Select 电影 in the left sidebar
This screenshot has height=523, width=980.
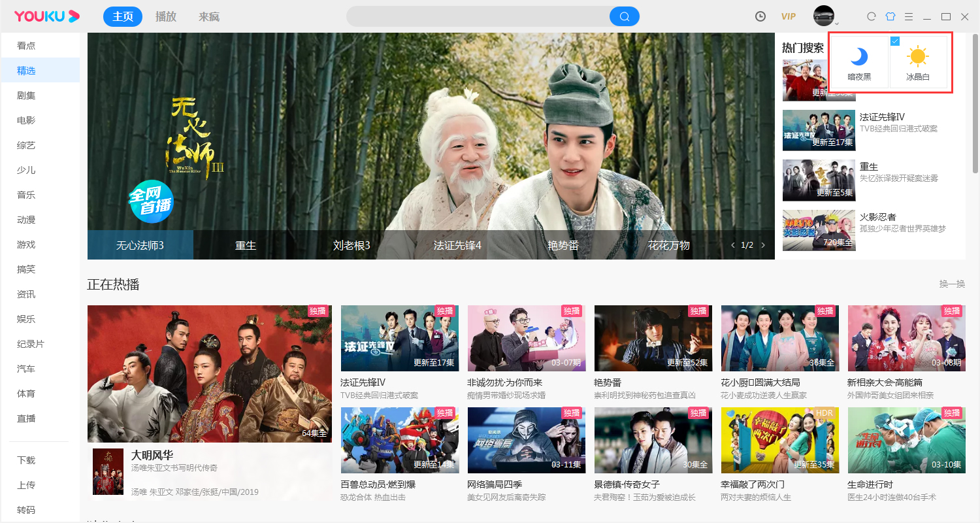(x=26, y=120)
